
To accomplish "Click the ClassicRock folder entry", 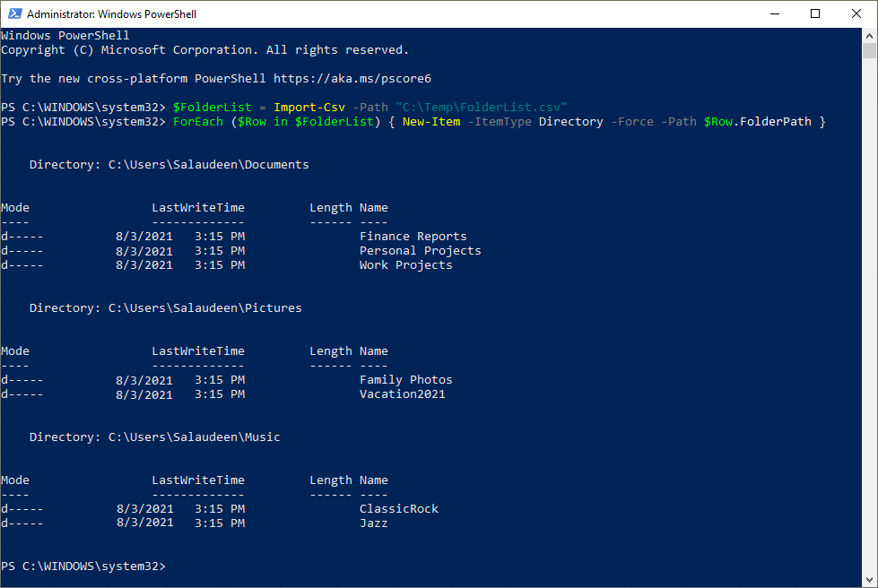I will point(398,508).
